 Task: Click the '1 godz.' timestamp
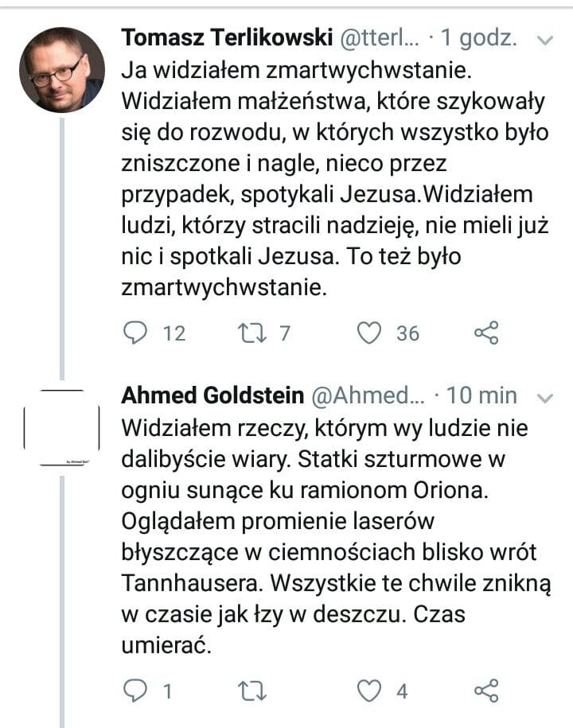pyautogui.click(x=483, y=38)
